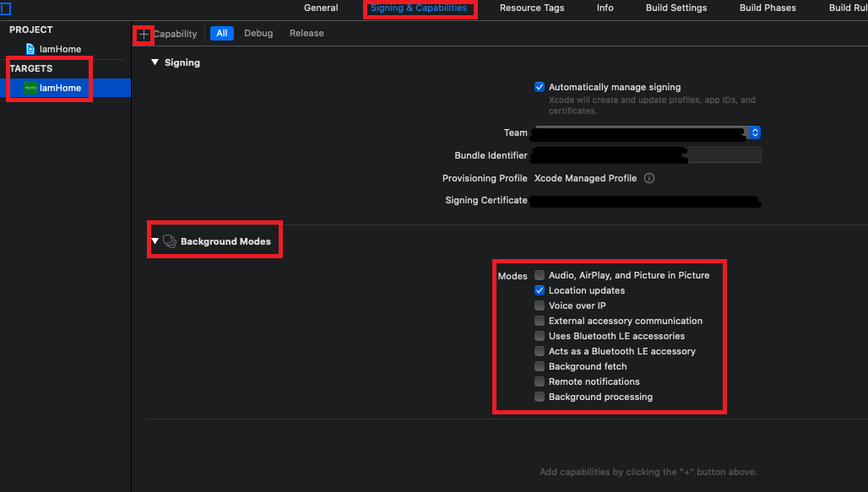Collapse the Signing section triangle
This screenshot has width=868, height=492.
155,62
